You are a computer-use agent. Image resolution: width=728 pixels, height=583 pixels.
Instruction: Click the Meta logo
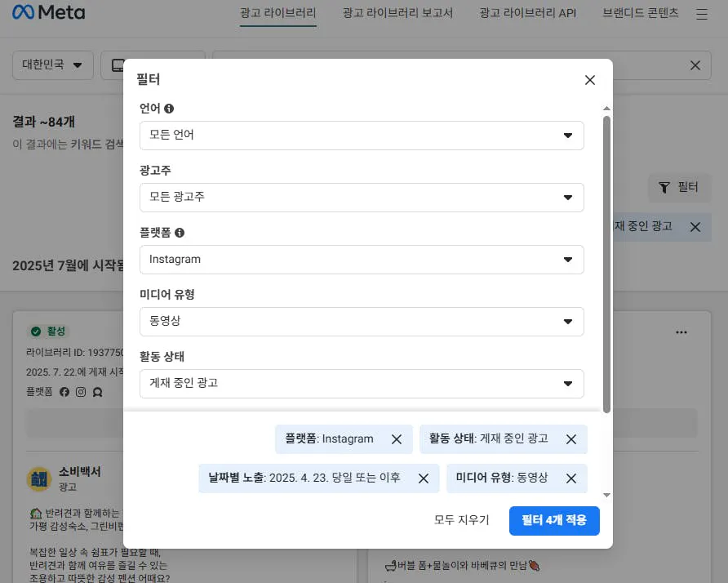(x=49, y=12)
